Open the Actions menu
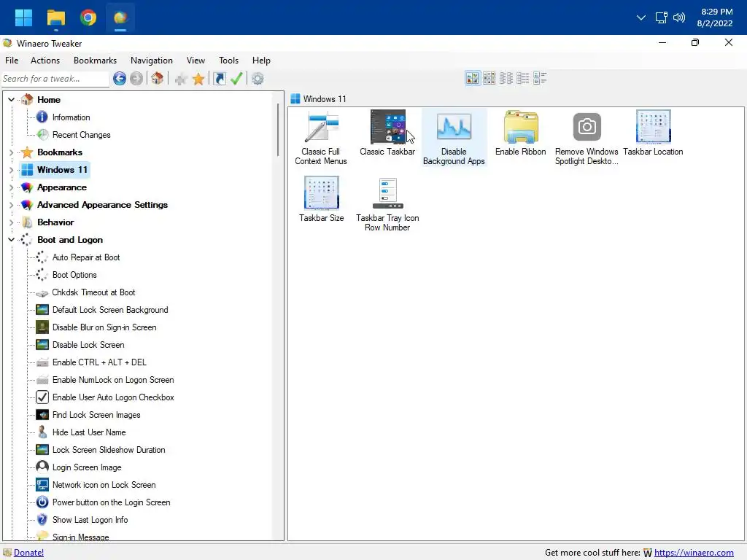The image size is (747, 560). point(45,61)
